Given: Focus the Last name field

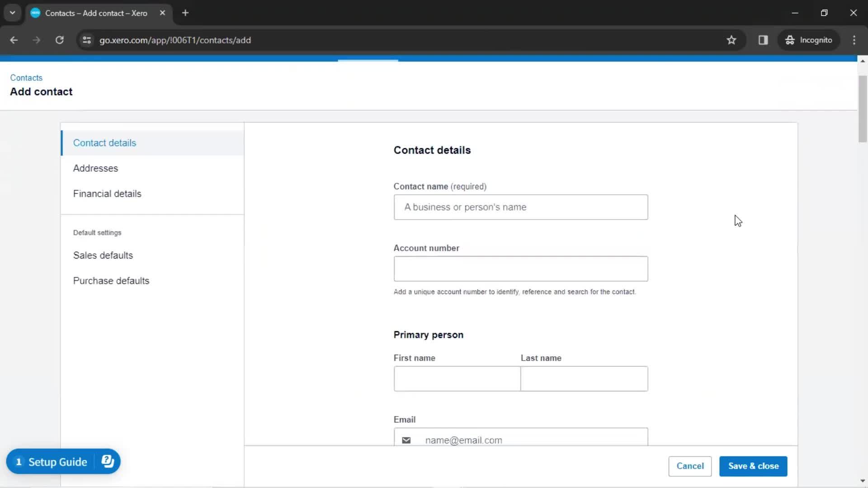Looking at the screenshot, I should pyautogui.click(x=584, y=379).
